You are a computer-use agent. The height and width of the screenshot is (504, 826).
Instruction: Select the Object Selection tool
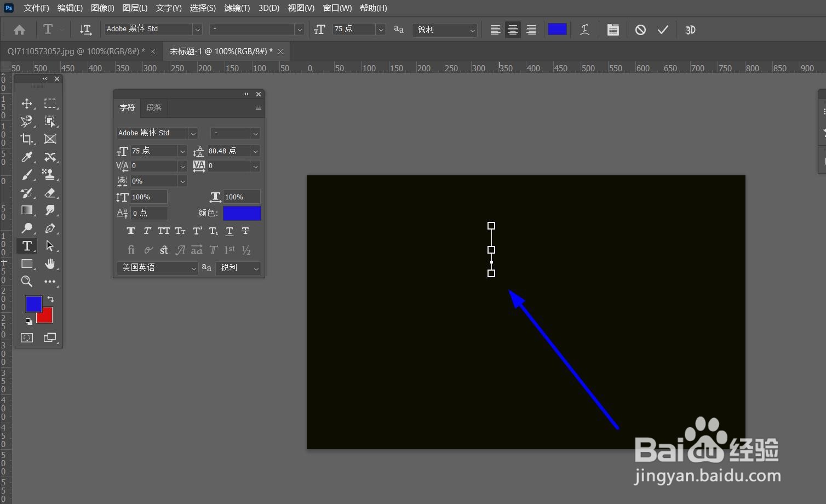50,121
